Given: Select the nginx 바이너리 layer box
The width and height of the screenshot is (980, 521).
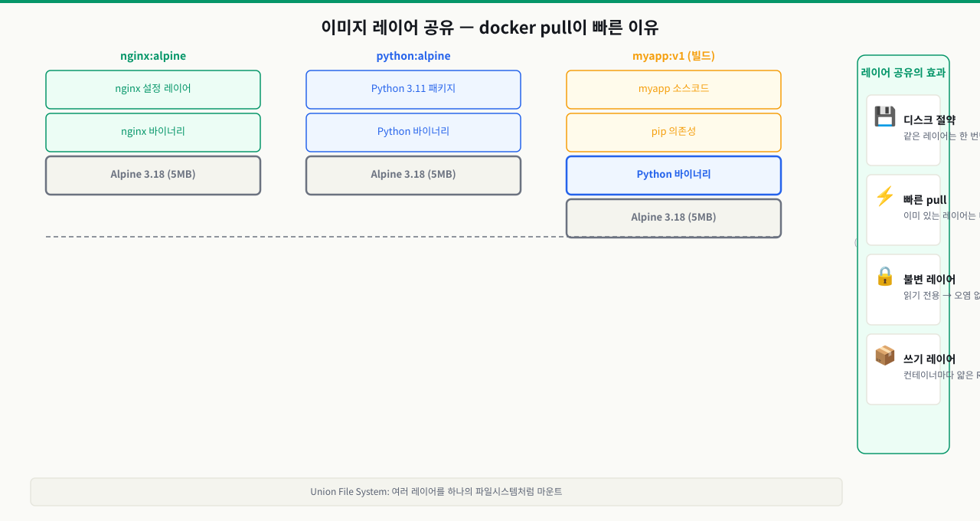Looking at the screenshot, I should pos(153,133).
